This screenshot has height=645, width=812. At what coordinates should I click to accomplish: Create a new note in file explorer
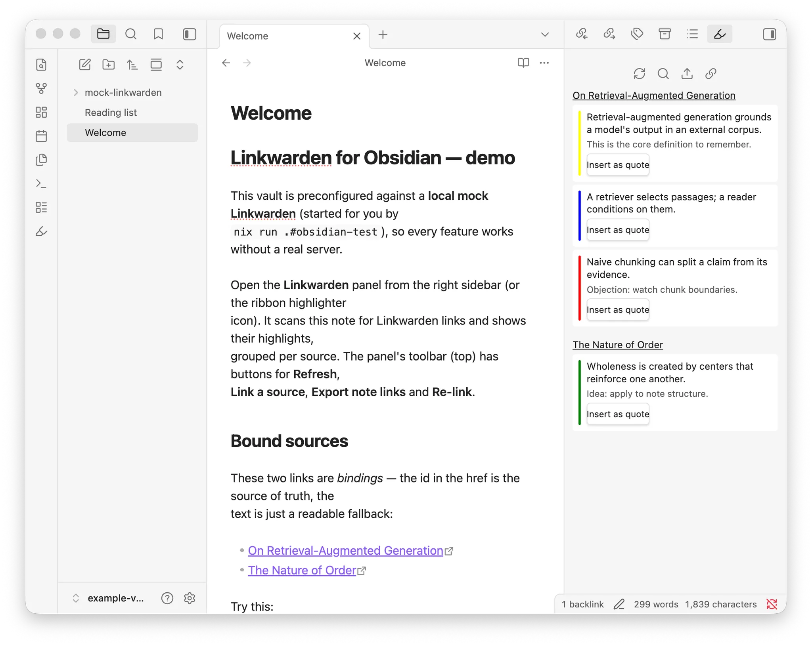click(85, 65)
